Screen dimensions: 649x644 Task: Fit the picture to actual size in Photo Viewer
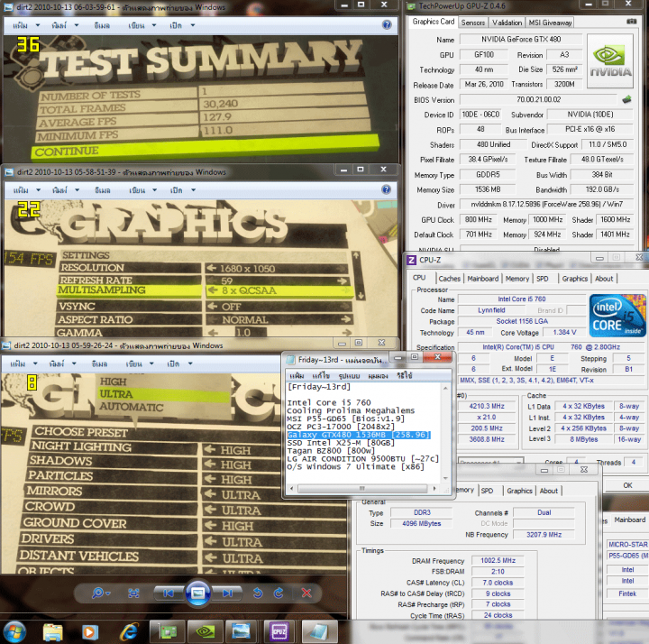coord(133,593)
